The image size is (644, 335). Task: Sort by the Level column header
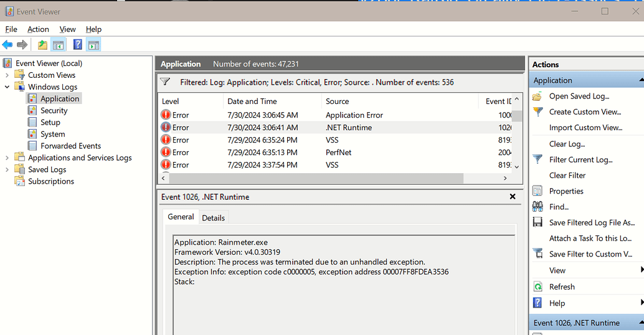[x=191, y=101]
